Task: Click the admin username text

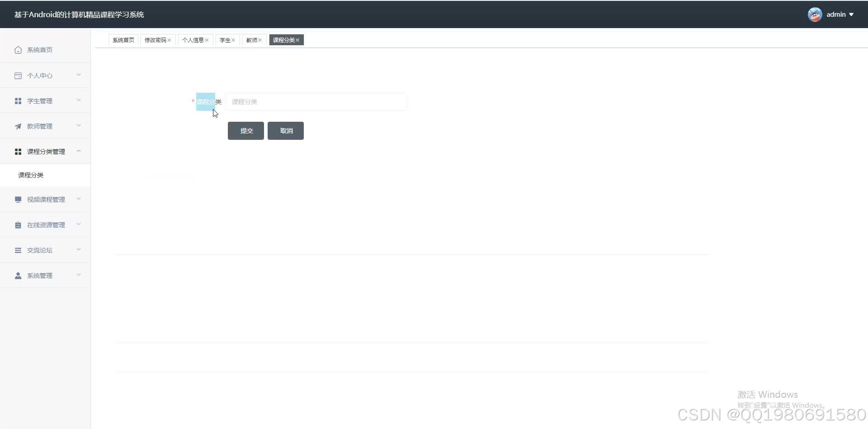Action: click(836, 14)
